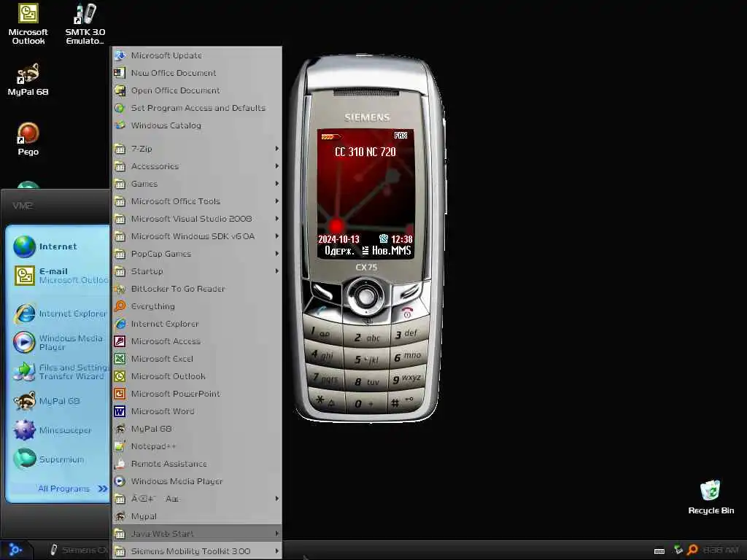Click phone keypad key 1

point(322,332)
